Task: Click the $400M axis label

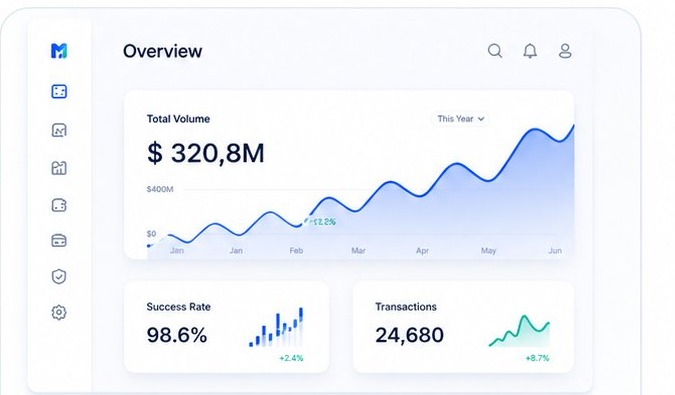Action: [x=160, y=189]
